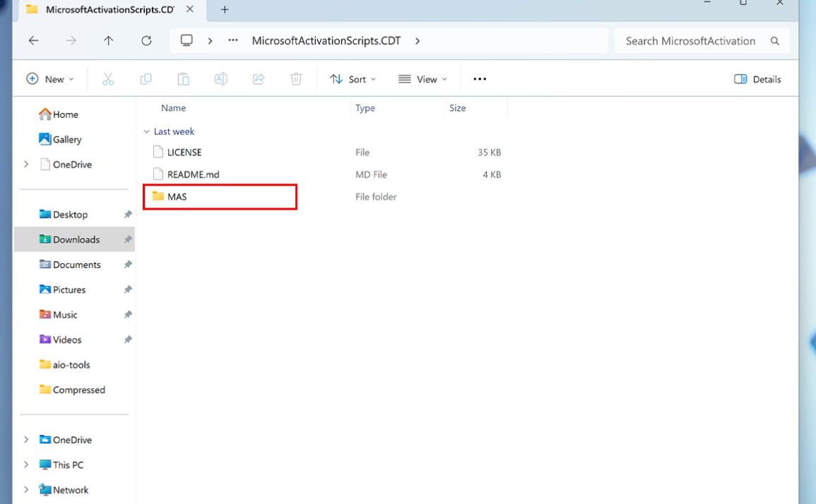Click the Delete trash icon
816x504 pixels.
(x=296, y=78)
